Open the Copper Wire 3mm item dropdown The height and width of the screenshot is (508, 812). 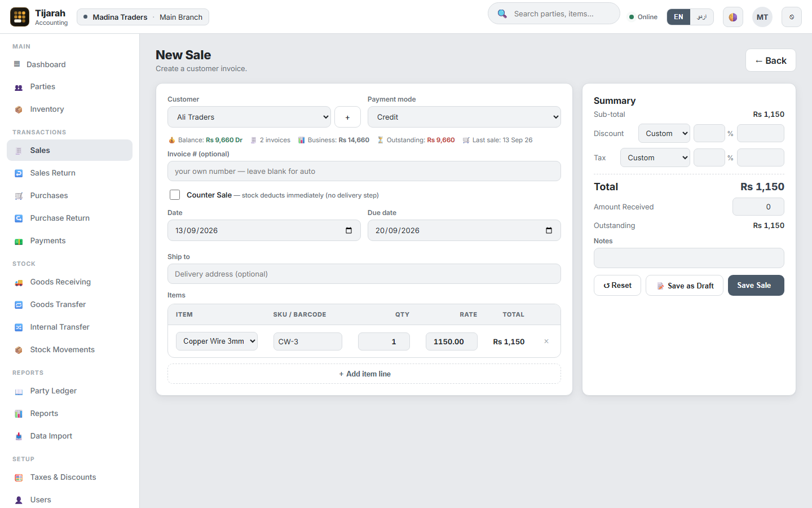[x=217, y=341]
